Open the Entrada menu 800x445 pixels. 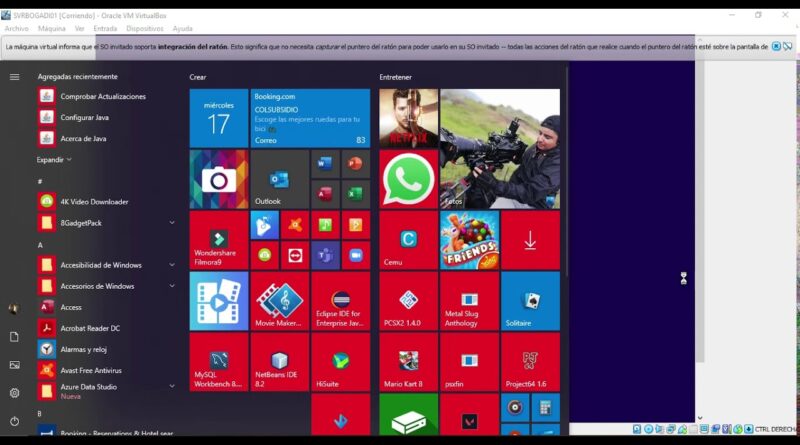[x=105, y=29]
